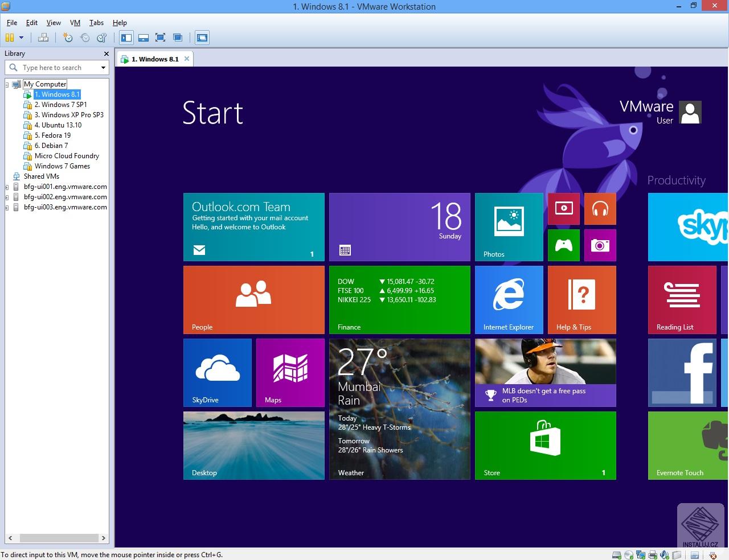The image size is (729, 560).
Task: Open the Maps tile
Action: coord(290,373)
